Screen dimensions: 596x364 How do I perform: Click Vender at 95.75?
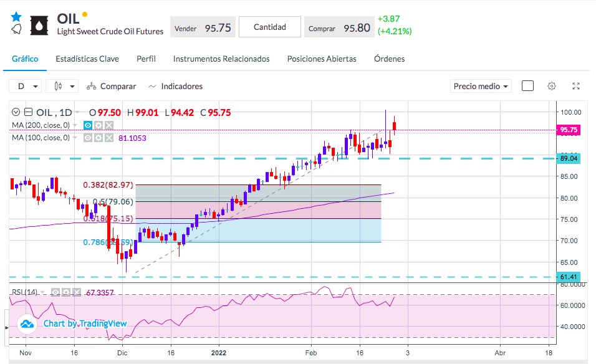pos(203,27)
